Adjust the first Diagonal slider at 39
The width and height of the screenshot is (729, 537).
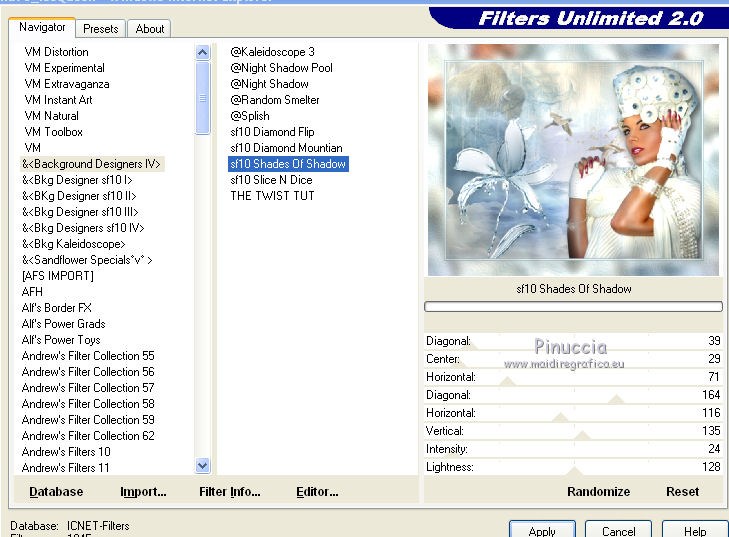[x=573, y=341]
